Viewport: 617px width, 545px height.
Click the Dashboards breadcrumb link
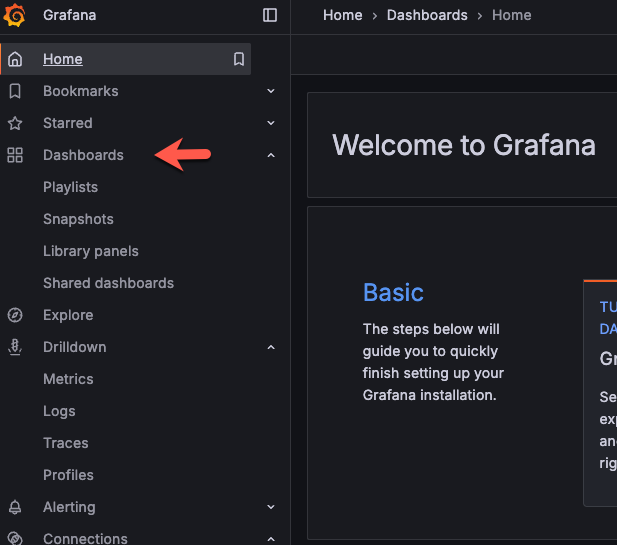coord(427,15)
